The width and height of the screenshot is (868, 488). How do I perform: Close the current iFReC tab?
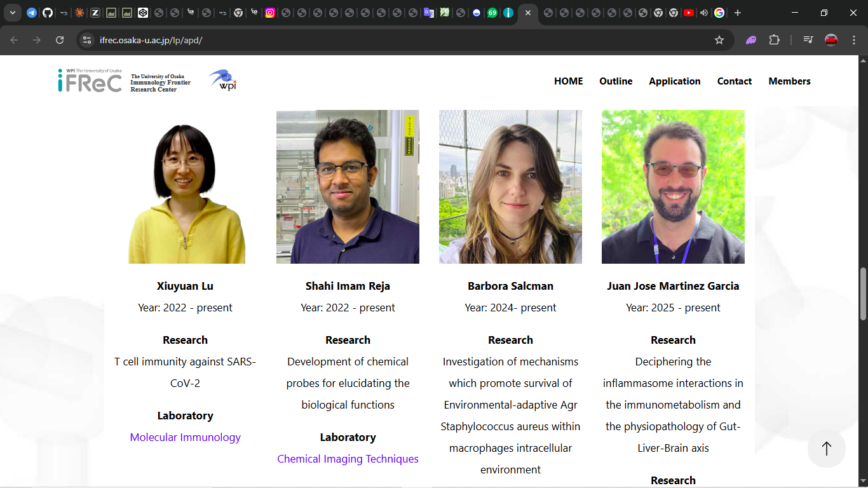tap(528, 13)
